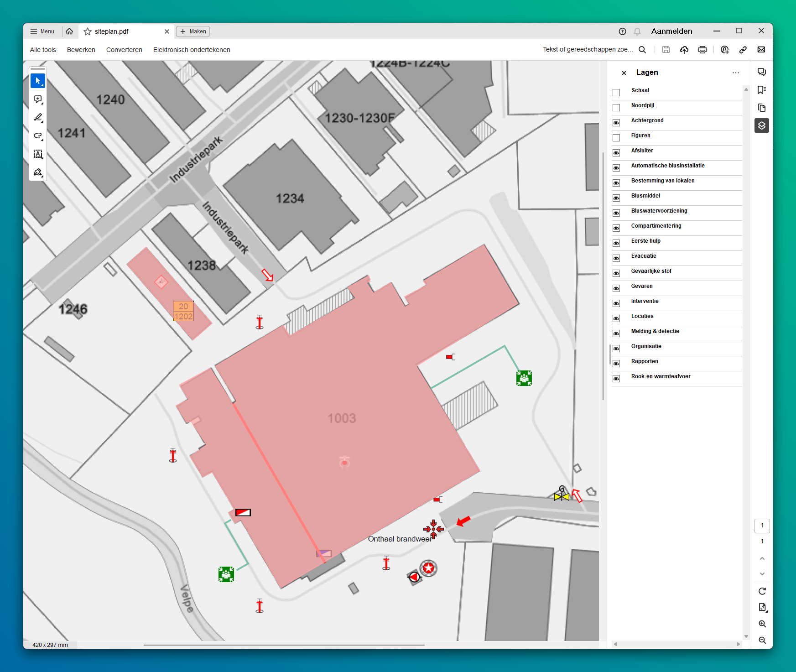Screen dimensions: 796x672
Task: Choose the add comment tool
Action: (38, 99)
